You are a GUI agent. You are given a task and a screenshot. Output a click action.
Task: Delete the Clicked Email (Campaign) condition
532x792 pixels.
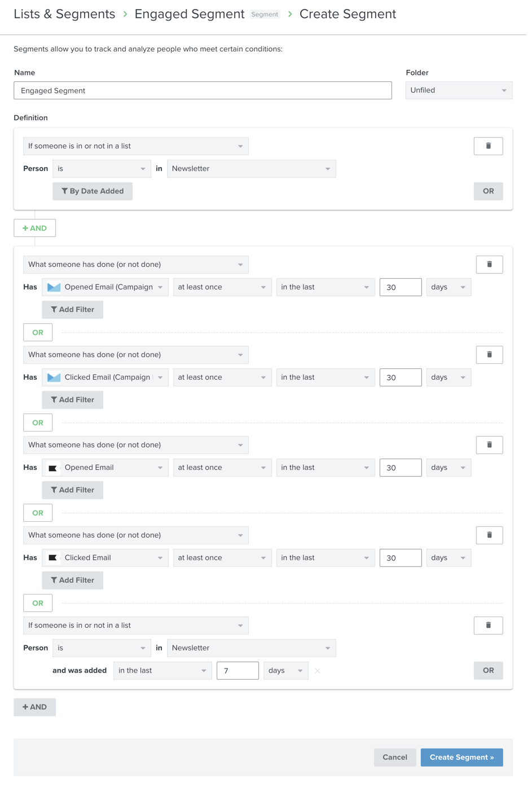click(489, 354)
